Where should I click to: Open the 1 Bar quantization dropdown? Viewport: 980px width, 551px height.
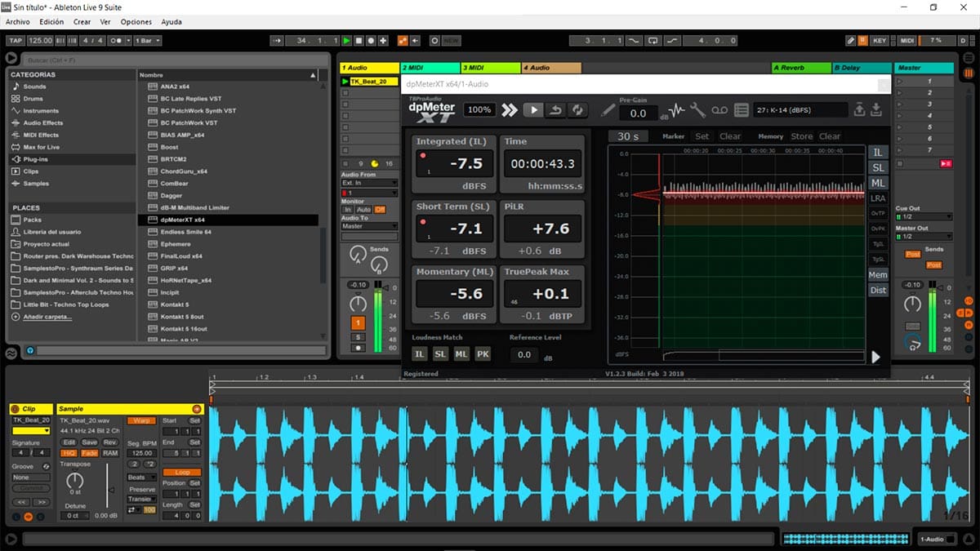click(x=146, y=40)
